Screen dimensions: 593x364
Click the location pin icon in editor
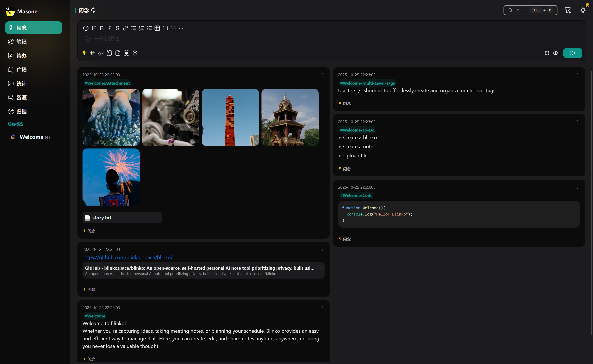coord(135,53)
